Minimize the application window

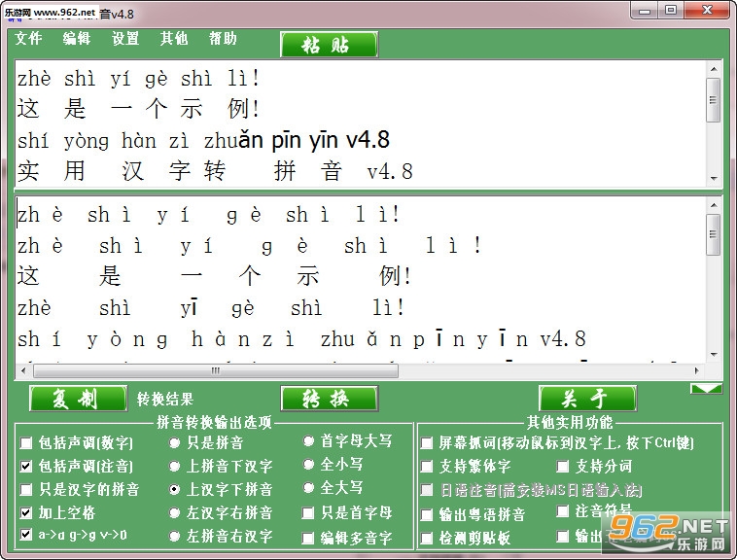pyautogui.click(x=645, y=11)
